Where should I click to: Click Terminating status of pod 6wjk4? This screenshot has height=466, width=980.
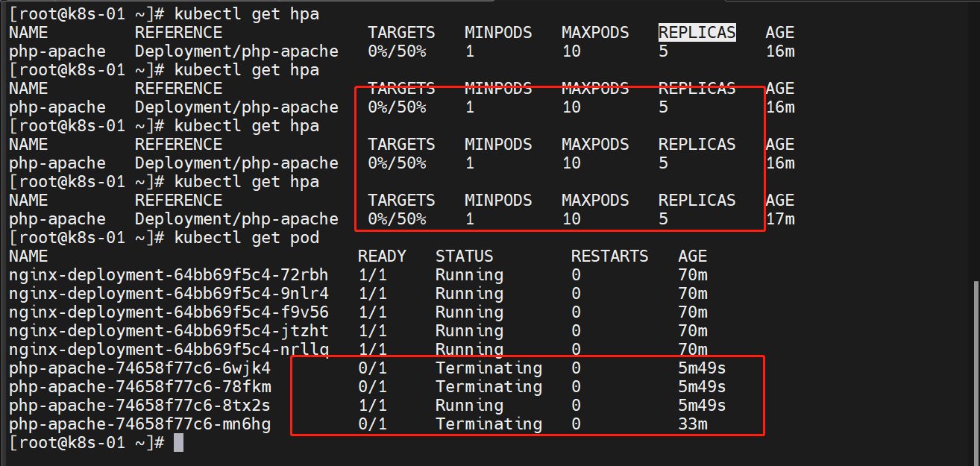coord(489,368)
